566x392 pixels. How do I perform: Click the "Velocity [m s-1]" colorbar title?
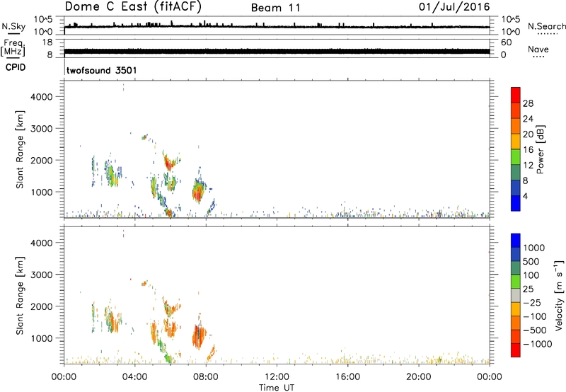(x=559, y=295)
